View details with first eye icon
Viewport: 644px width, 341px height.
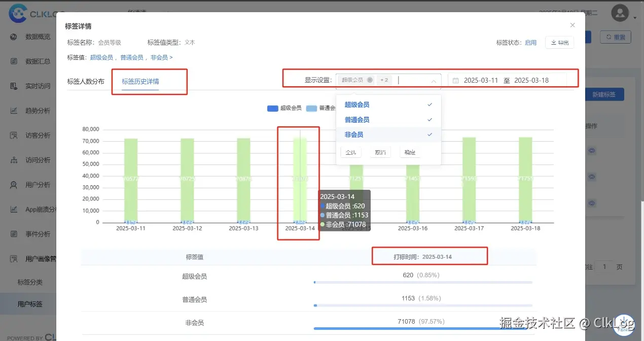coord(591,151)
